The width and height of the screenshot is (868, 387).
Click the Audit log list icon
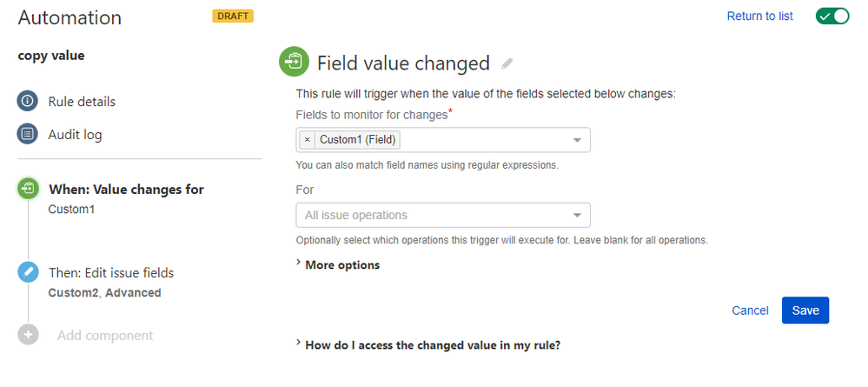[28, 134]
